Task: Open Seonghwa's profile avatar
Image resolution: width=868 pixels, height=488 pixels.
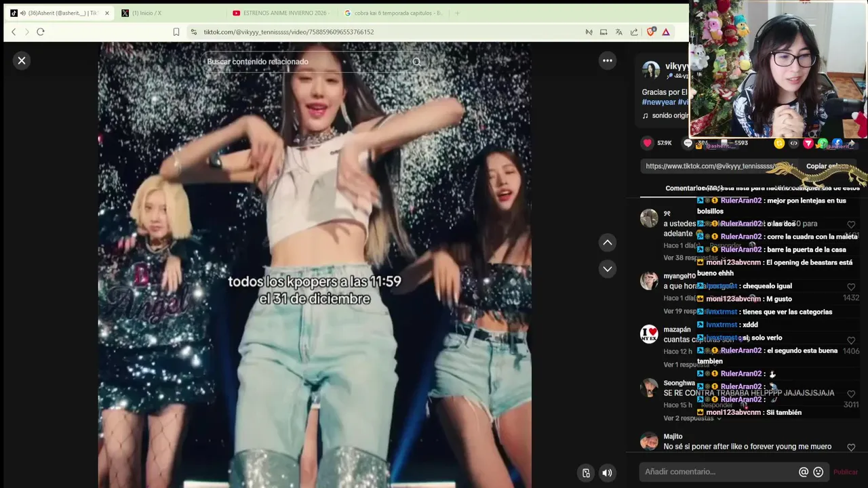Action: (649, 388)
